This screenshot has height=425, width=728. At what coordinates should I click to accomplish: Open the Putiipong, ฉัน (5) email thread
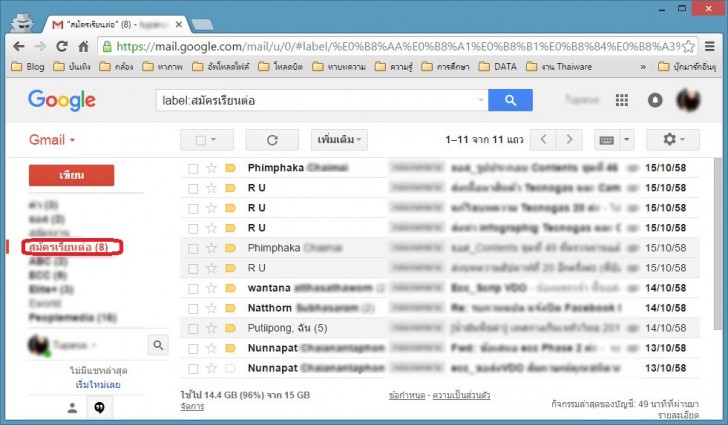(440, 328)
